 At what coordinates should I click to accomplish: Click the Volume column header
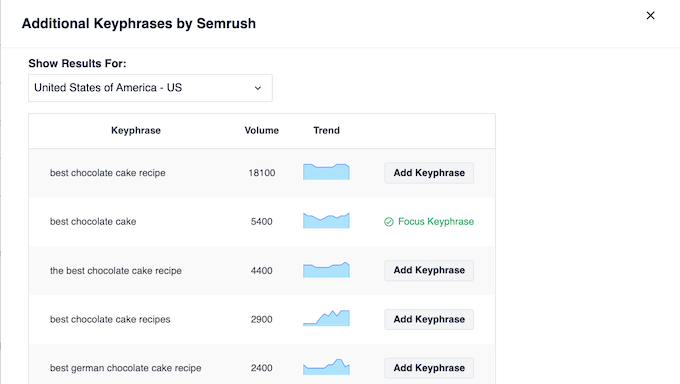click(x=262, y=131)
